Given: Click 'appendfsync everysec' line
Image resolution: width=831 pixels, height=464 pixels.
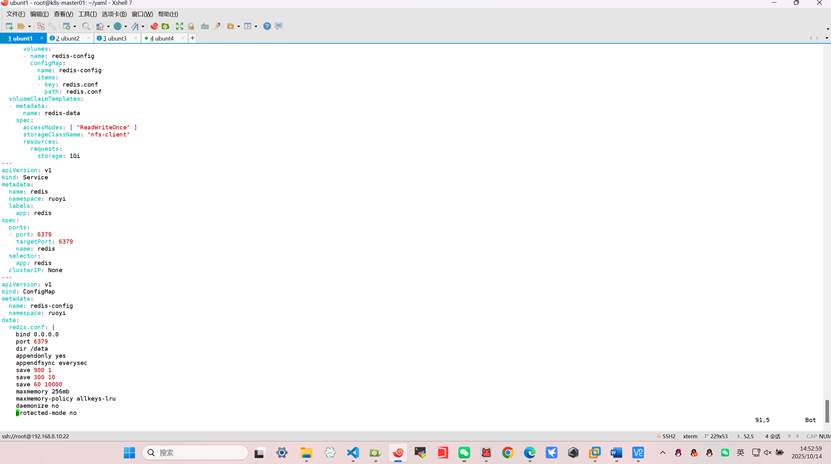Looking at the screenshot, I should (x=51, y=363).
